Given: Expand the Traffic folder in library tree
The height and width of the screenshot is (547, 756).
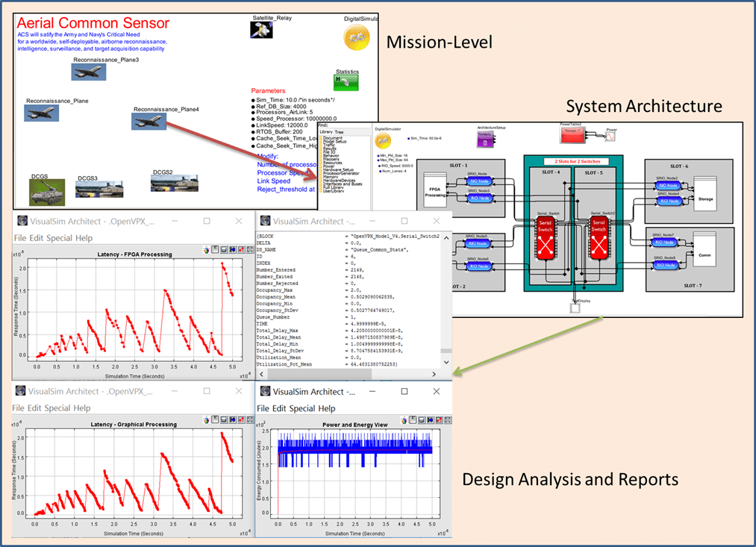Looking at the screenshot, I should click(332, 146).
